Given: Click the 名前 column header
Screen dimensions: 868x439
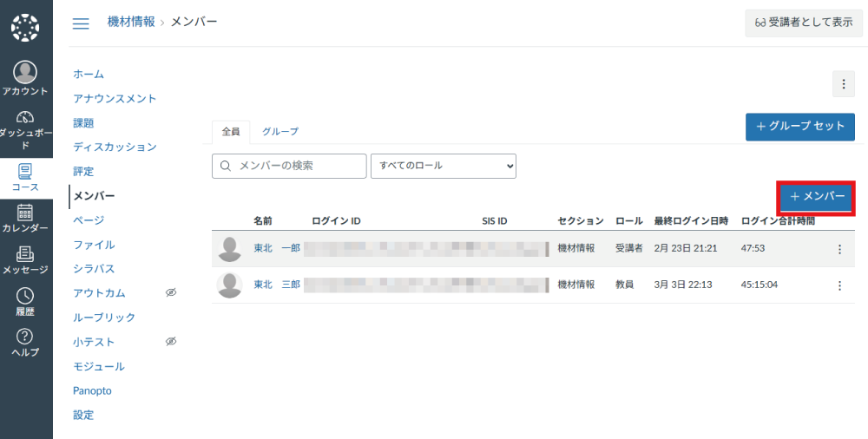Looking at the screenshot, I should pyautogui.click(x=263, y=221).
